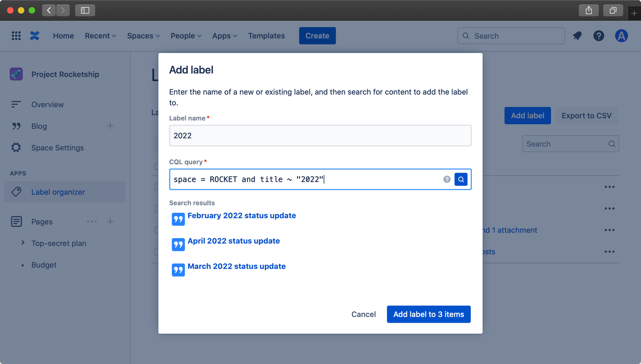The width and height of the screenshot is (641, 364).
Task: Click the April 2022 blog post icon
Action: 178,245
